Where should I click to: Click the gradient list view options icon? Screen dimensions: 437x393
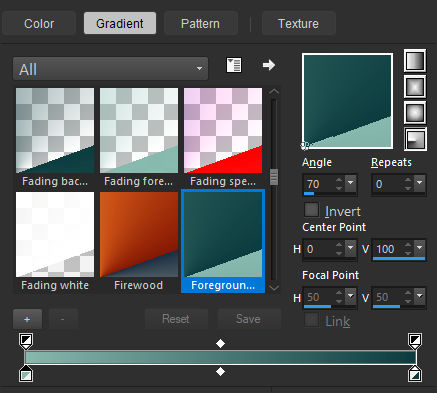point(234,65)
